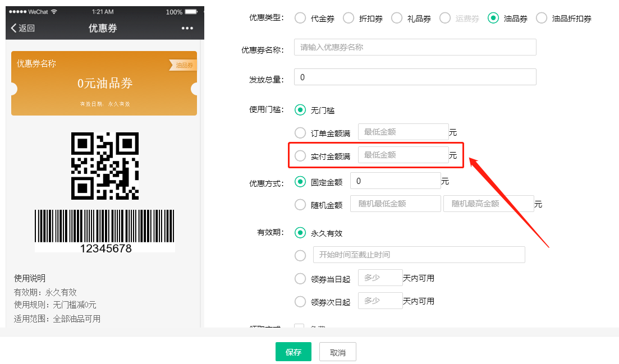Open the 开始时间至截止时间 date range picker
The image size is (619, 364).
[419, 255]
